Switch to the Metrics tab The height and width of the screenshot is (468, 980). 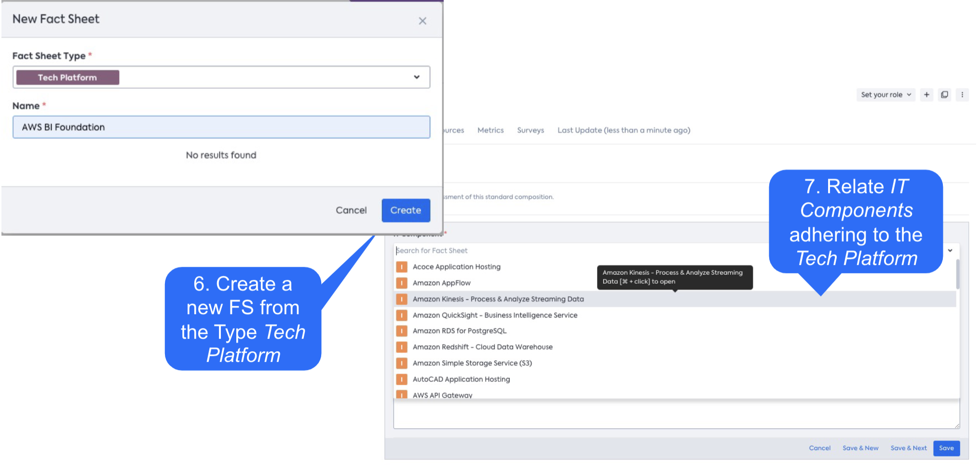490,130
